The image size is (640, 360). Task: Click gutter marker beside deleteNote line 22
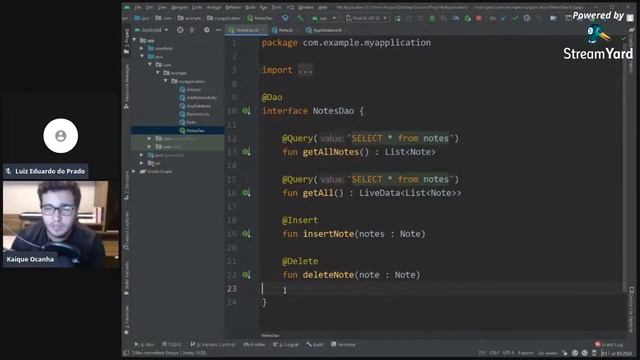pos(246,275)
